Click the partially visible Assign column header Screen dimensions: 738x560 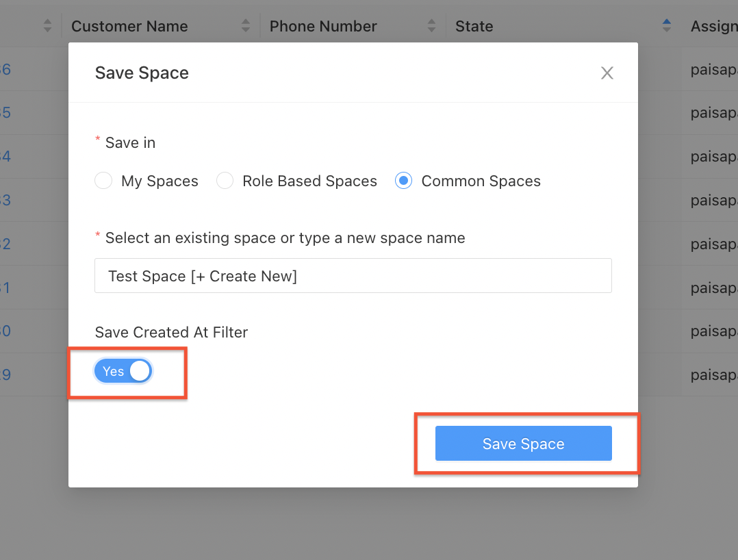click(713, 26)
